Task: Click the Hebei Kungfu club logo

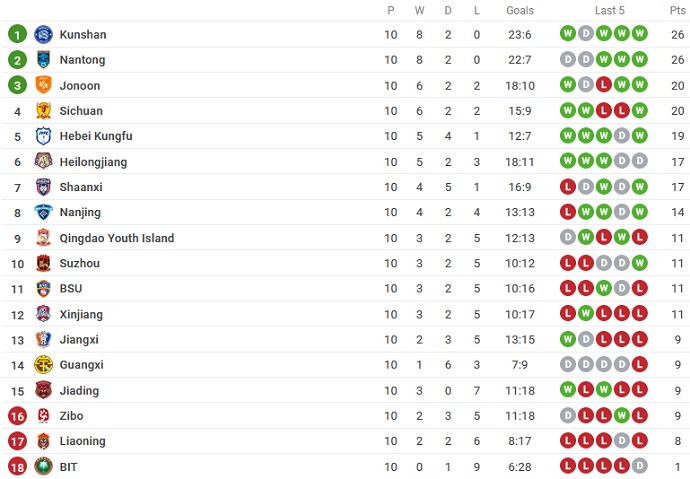Action: coord(43,136)
